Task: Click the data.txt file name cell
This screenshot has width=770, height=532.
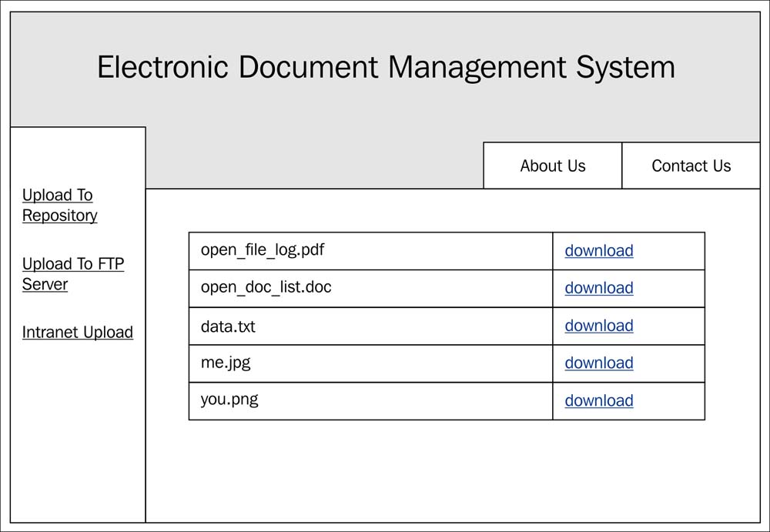Action: (228, 326)
